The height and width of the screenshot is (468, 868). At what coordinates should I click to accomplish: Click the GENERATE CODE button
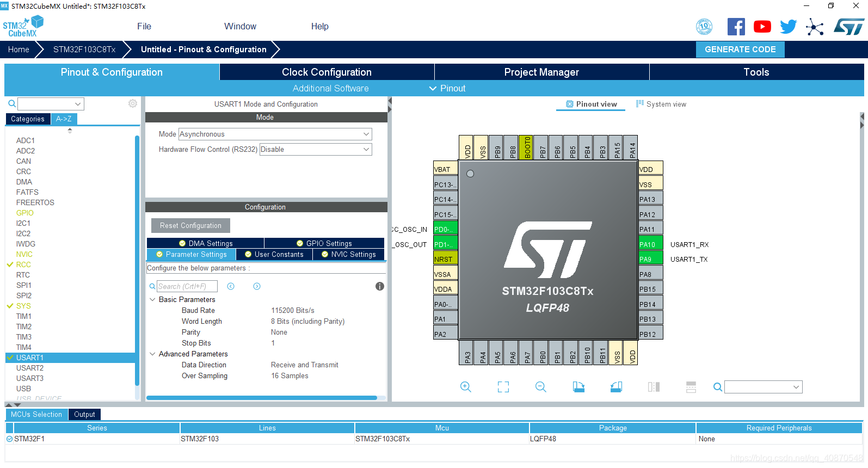coord(740,49)
